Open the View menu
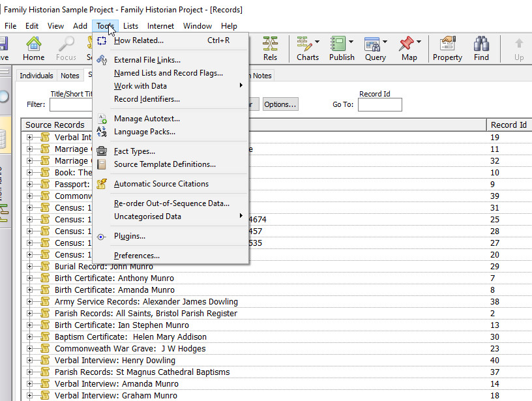Viewport: 532px width, 401px height. click(55, 26)
